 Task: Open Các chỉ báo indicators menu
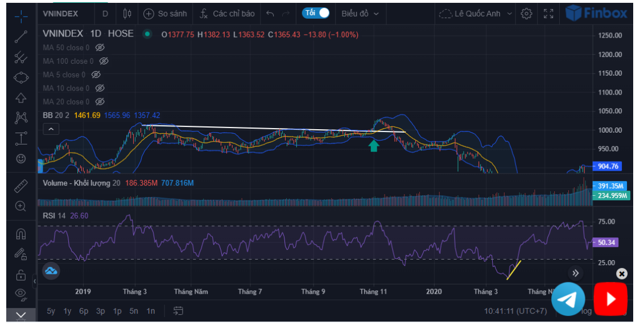click(x=228, y=14)
